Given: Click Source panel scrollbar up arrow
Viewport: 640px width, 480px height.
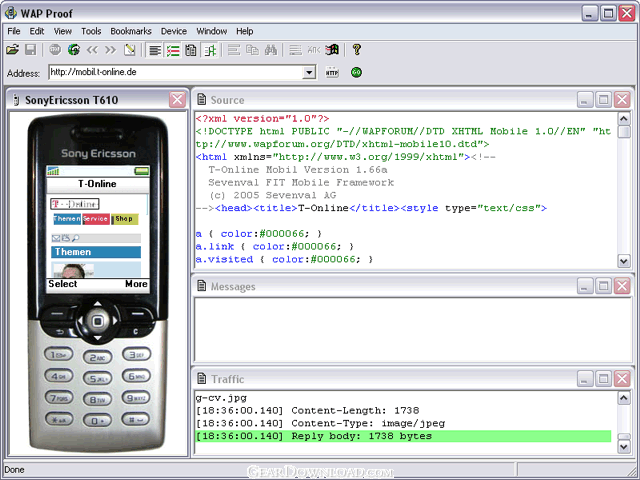Looking at the screenshot, I should coord(624,119).
